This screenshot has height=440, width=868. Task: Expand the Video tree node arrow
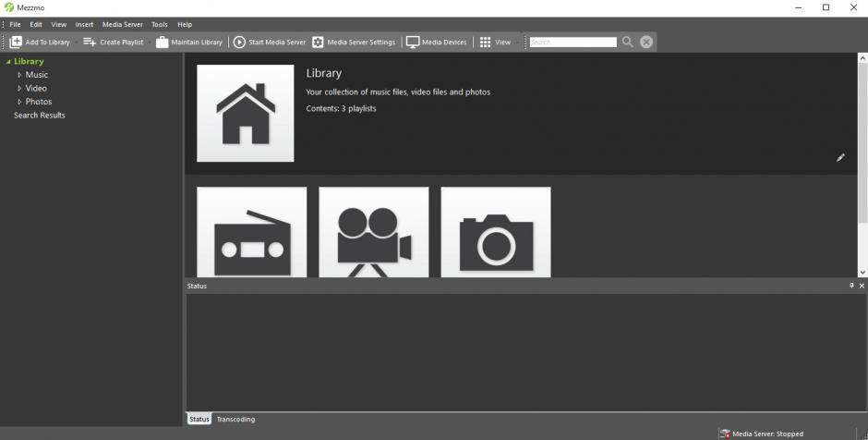pos(19,88)
